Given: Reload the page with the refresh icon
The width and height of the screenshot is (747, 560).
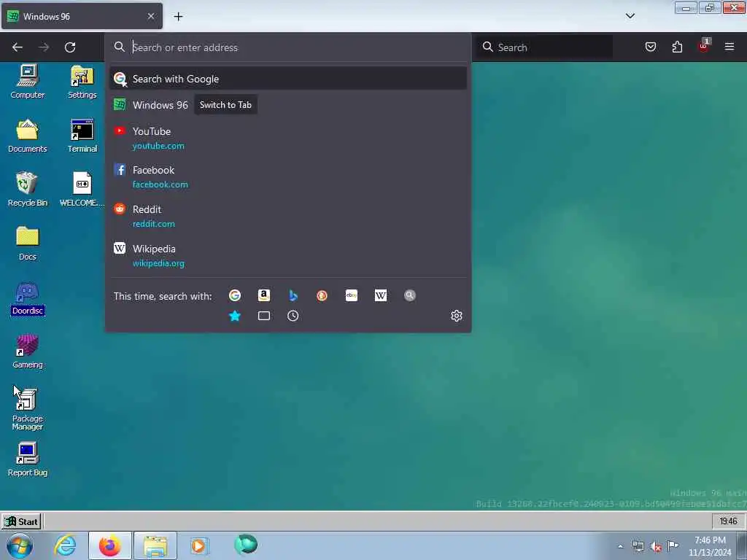Looking at the screenshot, I should click(70, 47).
